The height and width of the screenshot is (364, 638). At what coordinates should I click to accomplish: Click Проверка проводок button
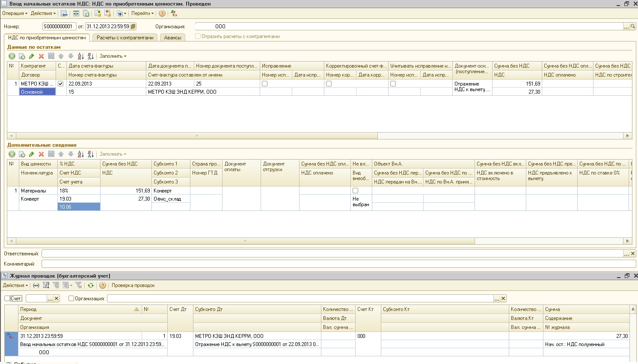click(x=133, y=285)
